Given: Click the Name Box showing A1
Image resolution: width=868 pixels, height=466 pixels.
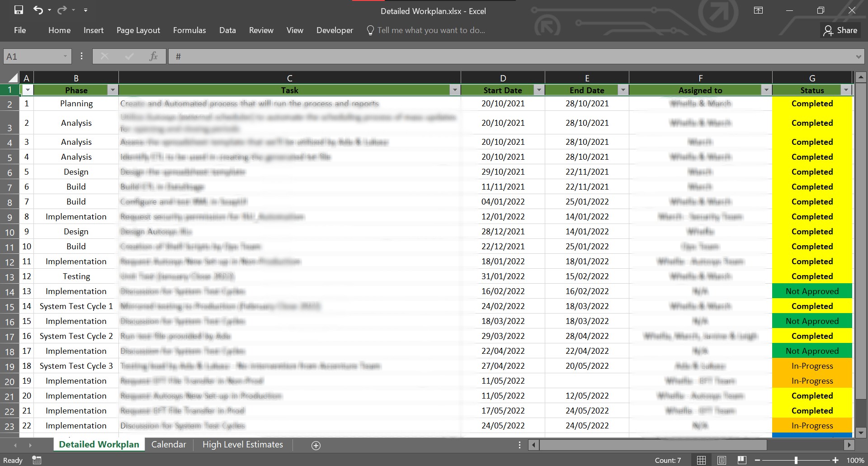Looking at the screenshot, I should click(x=33, y=57).
